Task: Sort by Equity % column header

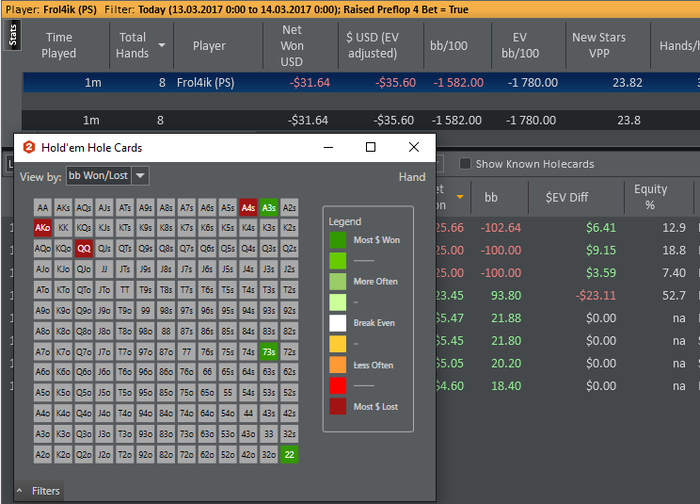Action: coord(650,197)
